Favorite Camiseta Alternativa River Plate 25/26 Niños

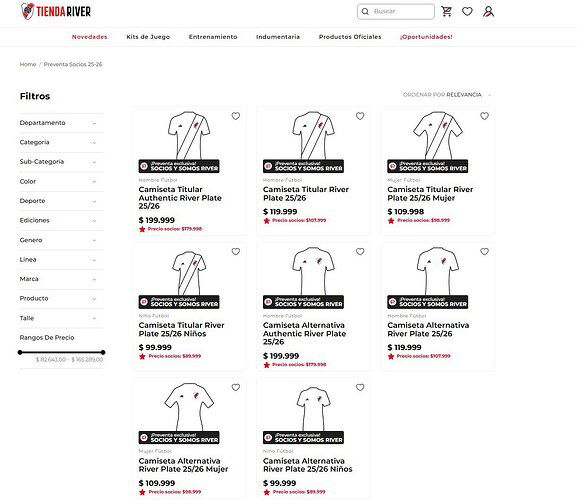[360, 387]
